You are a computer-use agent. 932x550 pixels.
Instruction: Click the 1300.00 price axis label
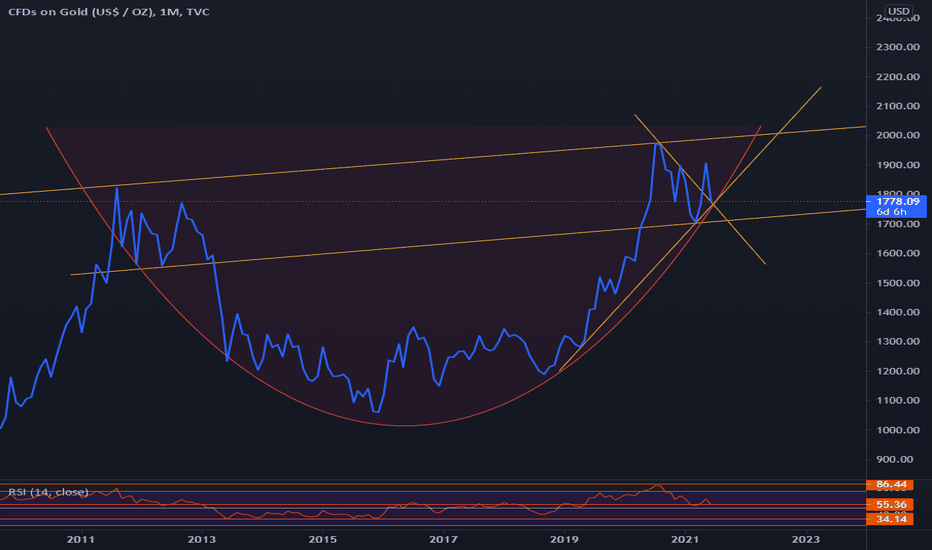coord(898,341)
